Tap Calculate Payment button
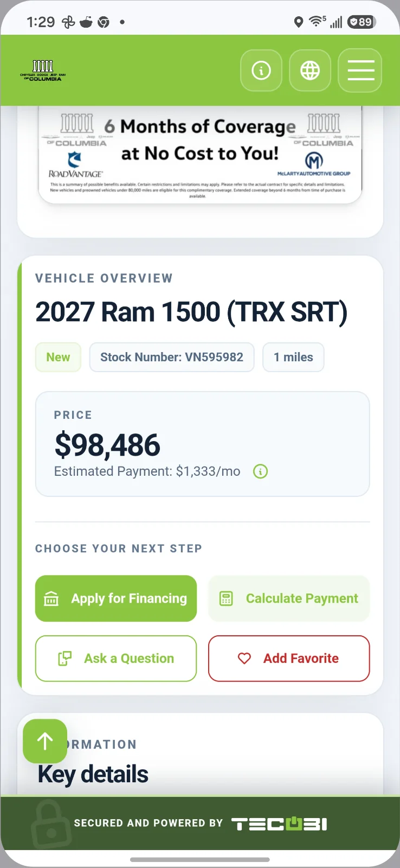Viewport: 400px width, 868px height. pyautogui.click(x=289, y=598)
